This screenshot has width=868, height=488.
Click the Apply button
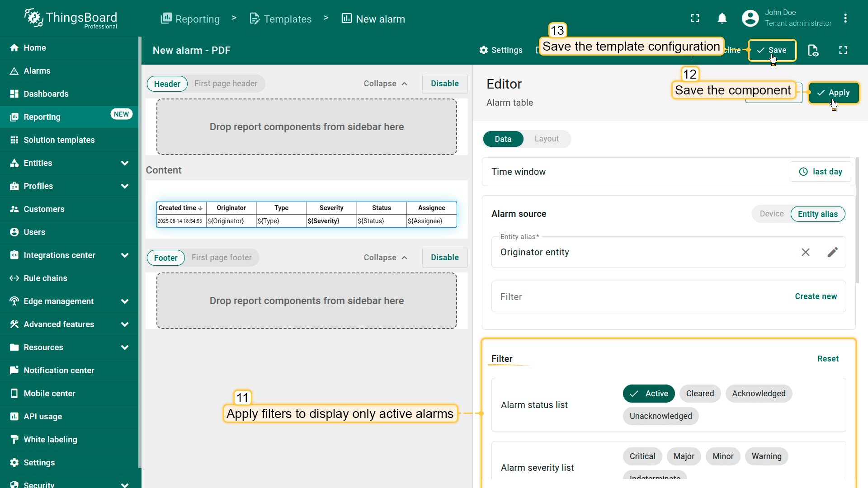pos(833,93)
